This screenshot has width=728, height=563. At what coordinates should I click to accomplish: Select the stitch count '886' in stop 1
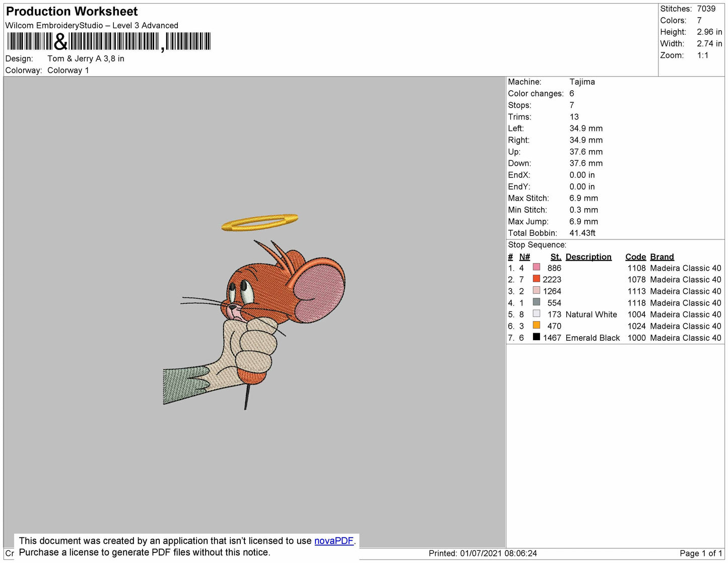coord(554,268)
